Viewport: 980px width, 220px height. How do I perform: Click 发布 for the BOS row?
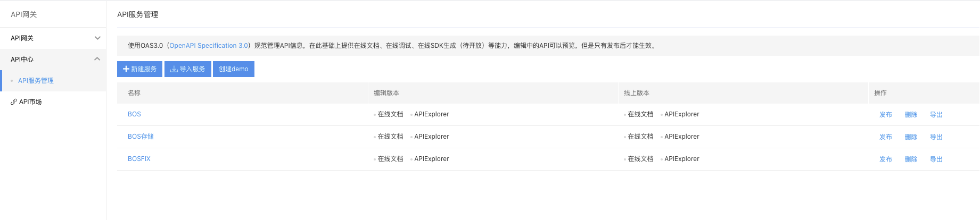pyautogui.click(x=886, y=115)
